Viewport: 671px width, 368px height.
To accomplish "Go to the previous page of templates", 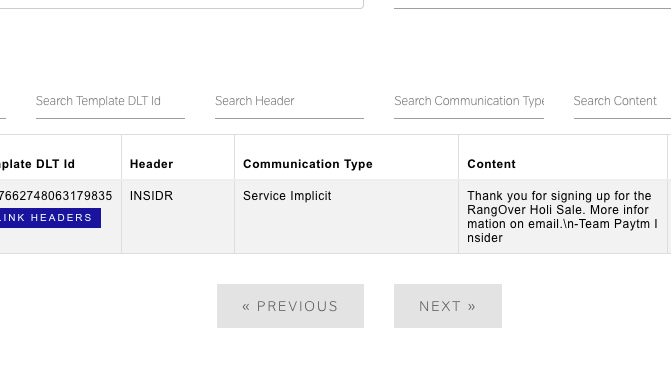I will [x=290, y=306].
